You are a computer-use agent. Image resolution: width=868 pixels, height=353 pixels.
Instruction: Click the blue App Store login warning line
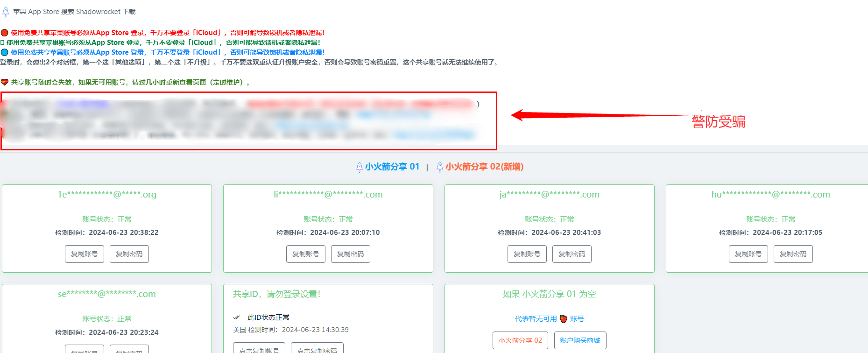(168, 52)
